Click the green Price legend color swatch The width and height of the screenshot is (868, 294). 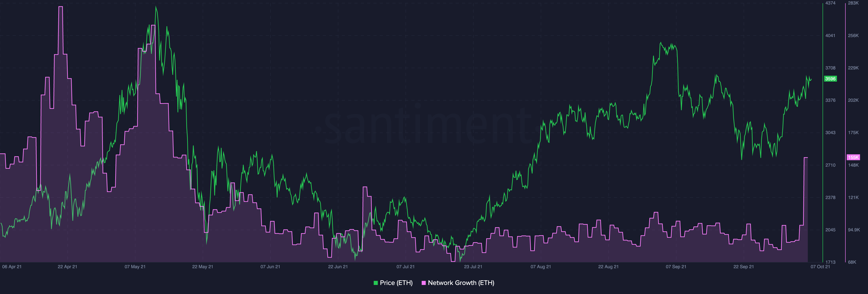coord(376,283)
